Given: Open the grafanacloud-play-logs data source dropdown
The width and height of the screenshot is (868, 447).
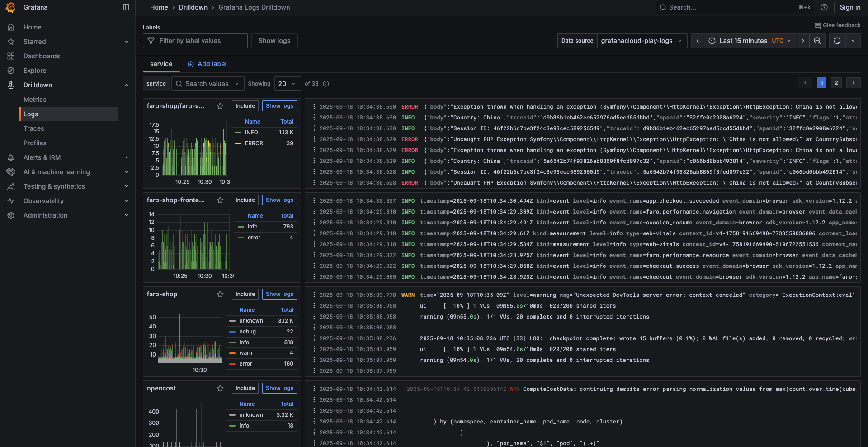Looking at the screenshot, I should click(x=642, y=41).
